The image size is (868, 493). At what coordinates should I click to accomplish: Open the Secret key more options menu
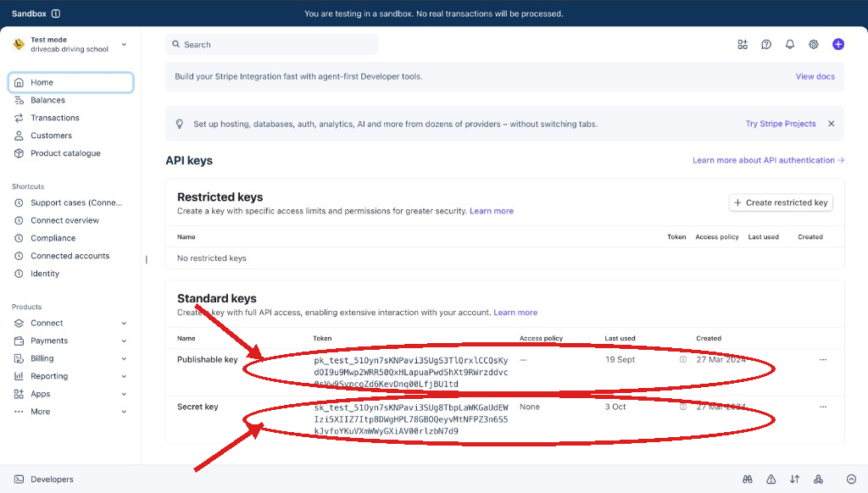pos(822,407)
